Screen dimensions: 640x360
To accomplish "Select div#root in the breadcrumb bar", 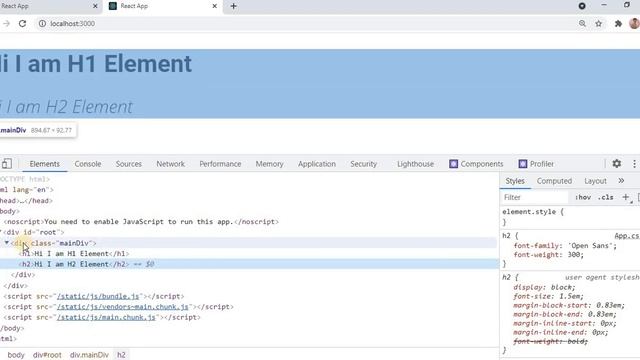I will [47, 355].
